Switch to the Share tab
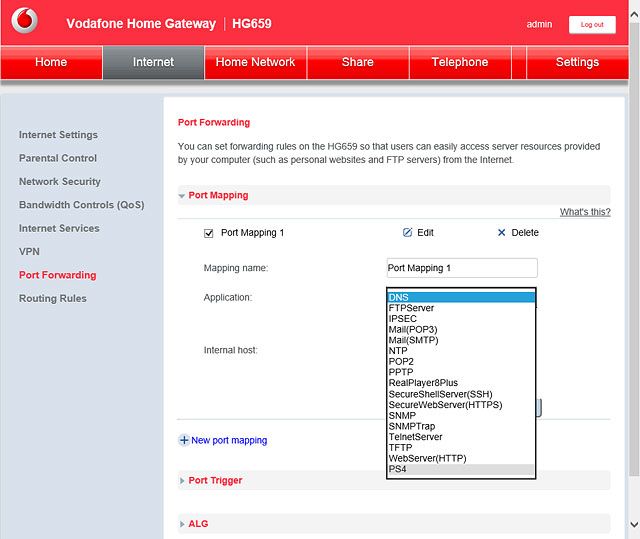Image resolution: width=640 pixels, height=539 pixels. 358,62
